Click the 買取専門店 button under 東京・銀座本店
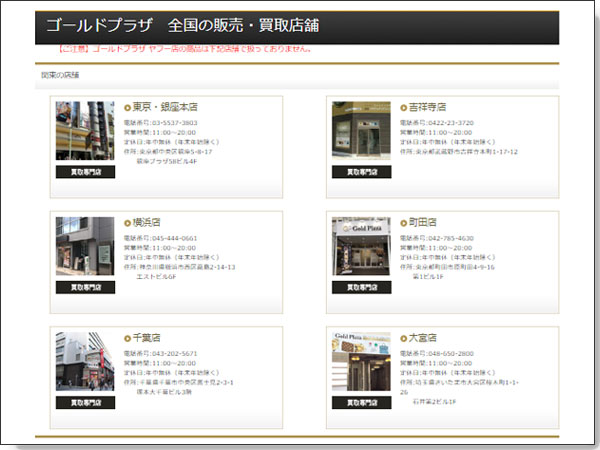Image resolution: width=600 pixels, height=450 pixels. tap(85, 172)
